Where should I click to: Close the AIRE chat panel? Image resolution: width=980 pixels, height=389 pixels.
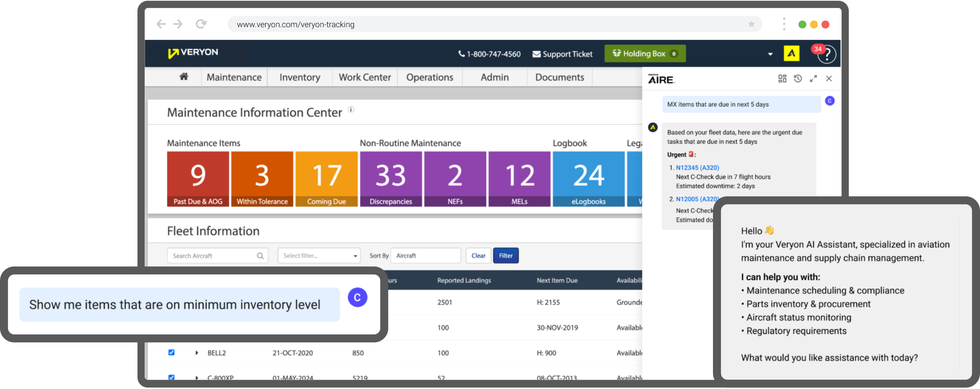click(829, 79)
